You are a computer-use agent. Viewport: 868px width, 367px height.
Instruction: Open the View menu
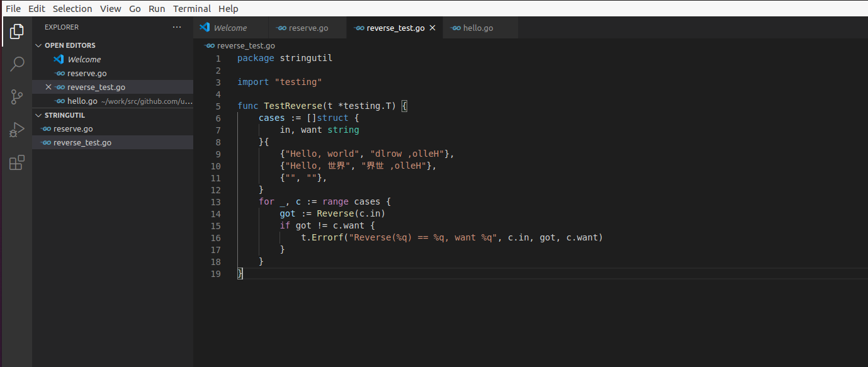(x=111, y=9)
